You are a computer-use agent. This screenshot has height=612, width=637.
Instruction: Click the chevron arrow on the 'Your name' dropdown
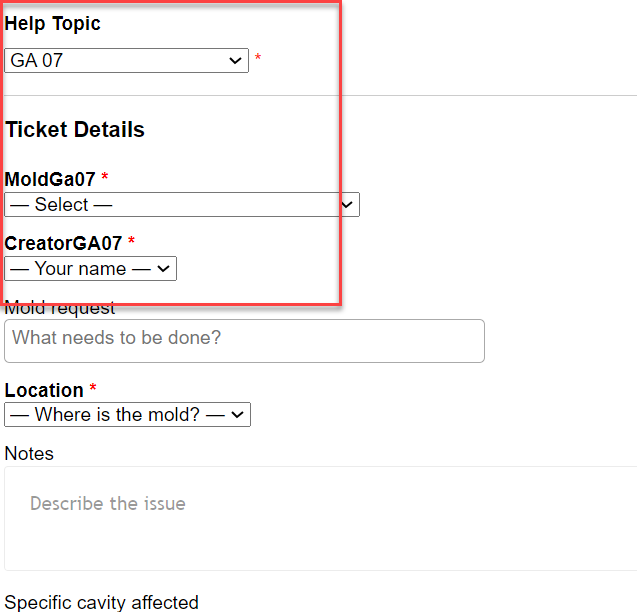point(165,269)
